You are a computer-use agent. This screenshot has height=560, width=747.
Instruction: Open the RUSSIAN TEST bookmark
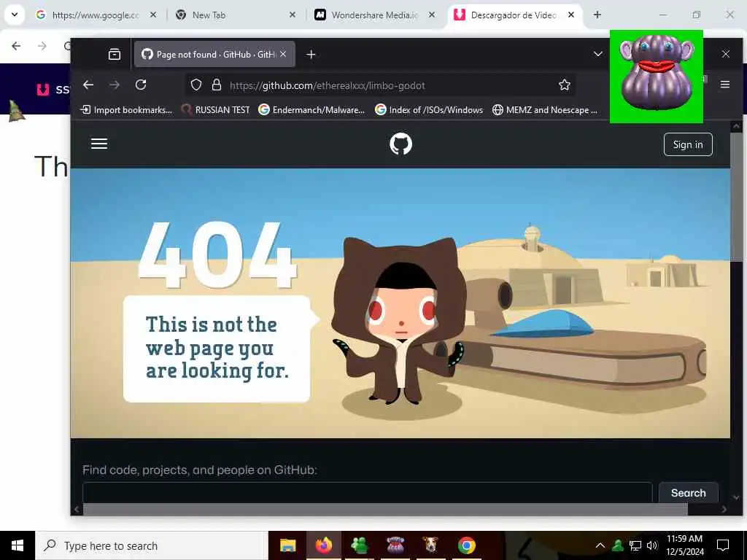tap(215, 109)
